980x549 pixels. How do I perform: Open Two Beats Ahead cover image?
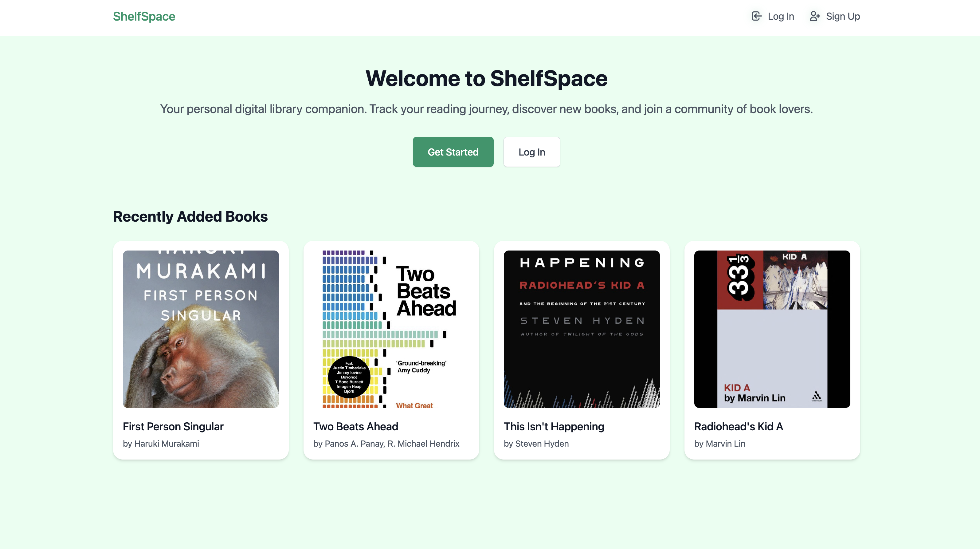point(391,329)
